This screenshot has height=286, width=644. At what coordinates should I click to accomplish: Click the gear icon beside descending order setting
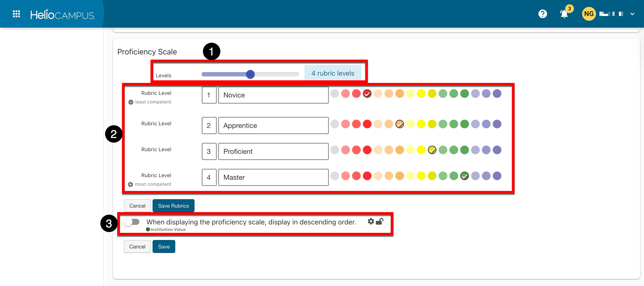[x=371, y=221]
